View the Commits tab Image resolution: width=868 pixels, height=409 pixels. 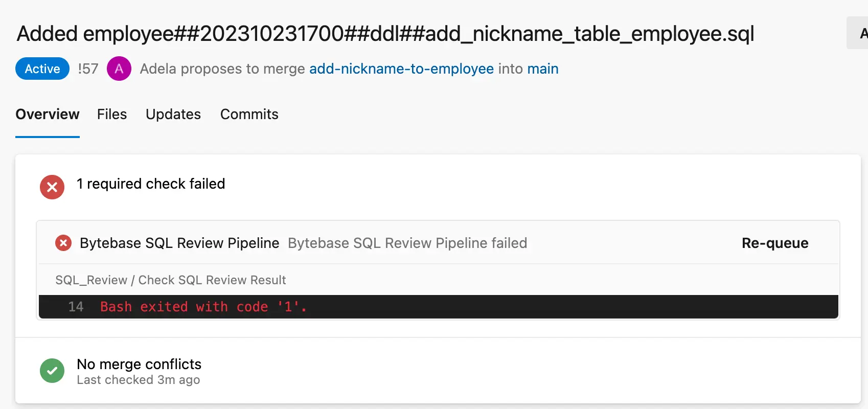pos(249,114)
